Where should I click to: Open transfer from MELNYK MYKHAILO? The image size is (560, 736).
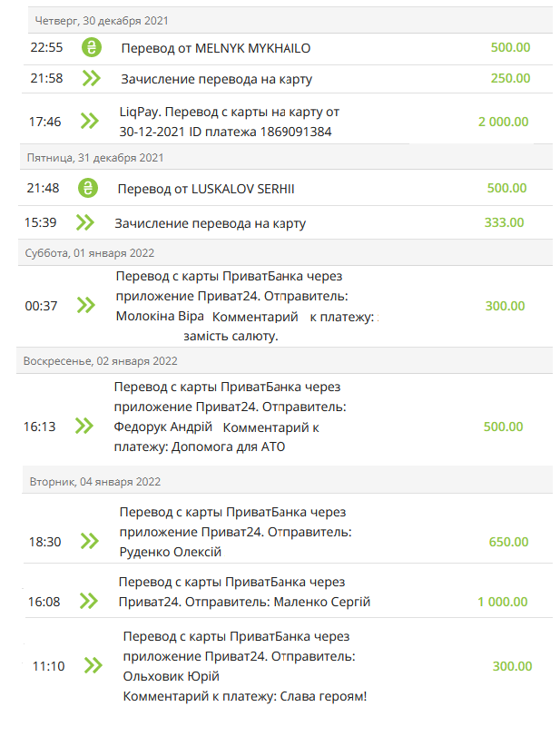point(289,49)
